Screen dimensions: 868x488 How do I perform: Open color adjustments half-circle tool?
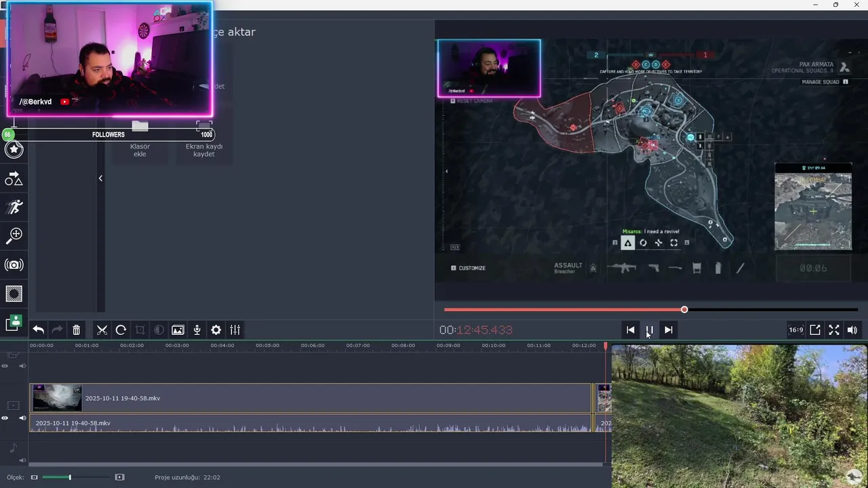pos(159,330)
